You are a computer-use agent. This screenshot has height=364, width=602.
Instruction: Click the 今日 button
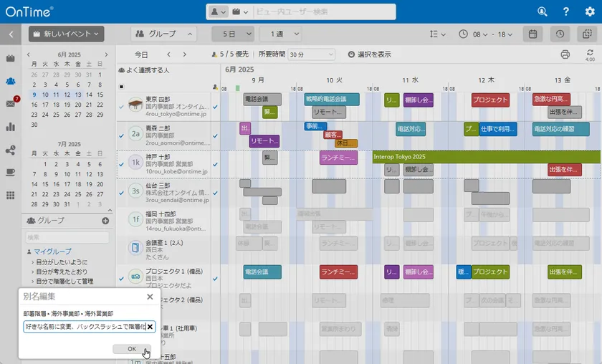pyautogui.click(x=141, y=54)
